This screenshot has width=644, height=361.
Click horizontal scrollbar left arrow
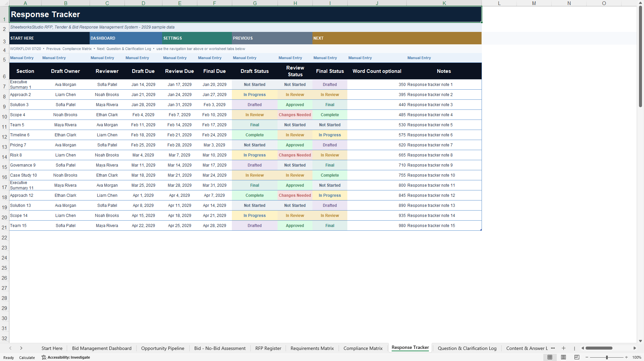tap(583, 348)
